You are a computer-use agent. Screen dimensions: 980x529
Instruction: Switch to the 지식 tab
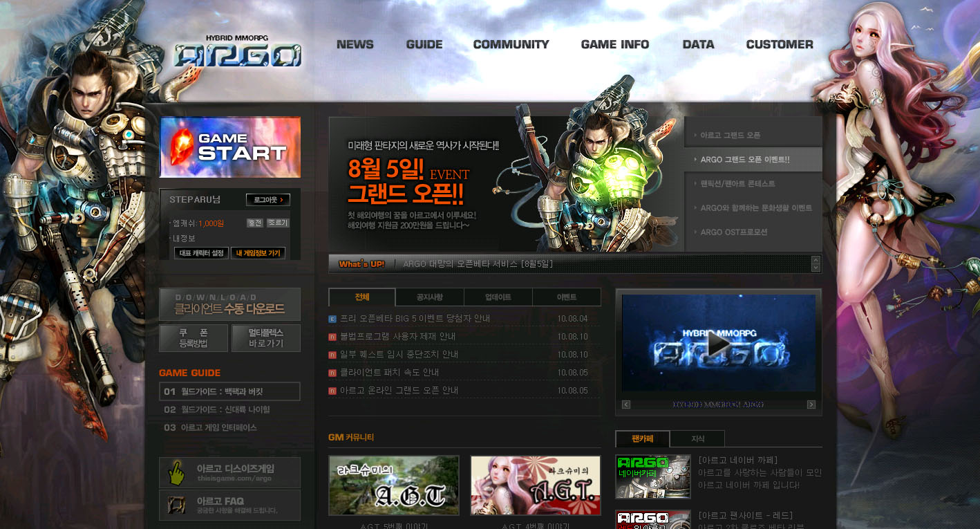[x=697, y=438]
